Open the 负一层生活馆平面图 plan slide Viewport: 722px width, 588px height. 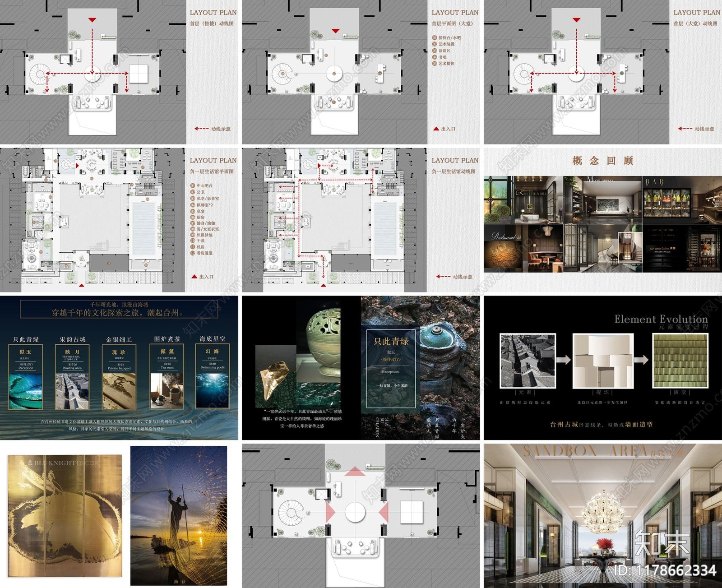[119, 220]
